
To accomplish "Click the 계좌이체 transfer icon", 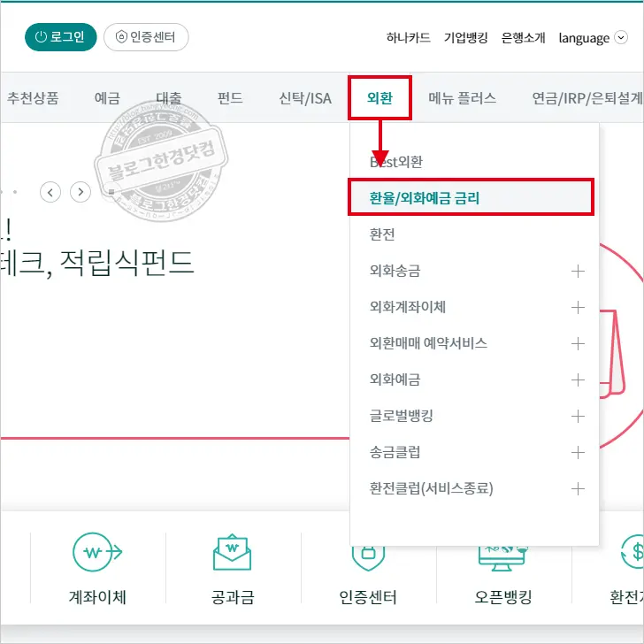I will tap(97, 552).
